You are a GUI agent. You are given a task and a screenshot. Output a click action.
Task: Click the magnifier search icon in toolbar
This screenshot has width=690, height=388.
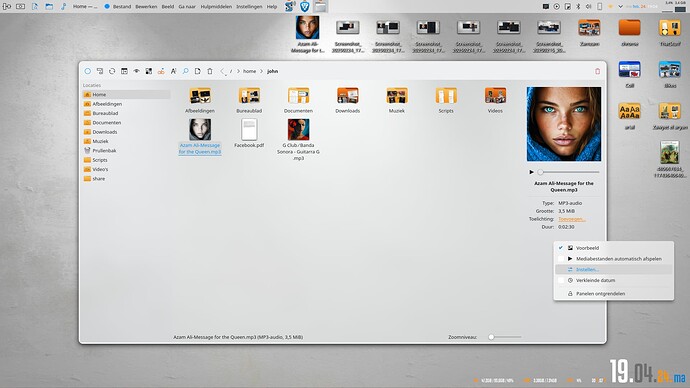point(185,71)
